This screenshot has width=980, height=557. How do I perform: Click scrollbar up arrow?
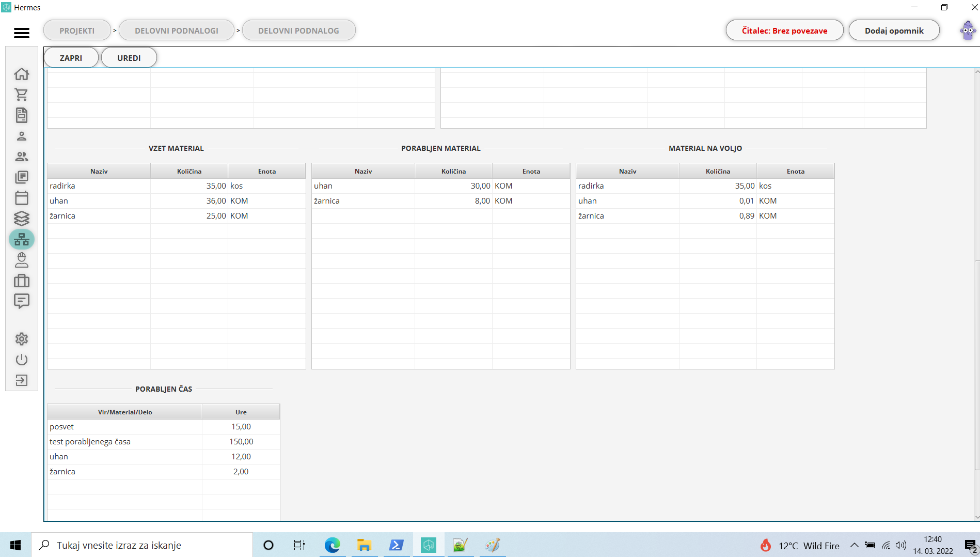pyautogui.click(x=977, y=72)
